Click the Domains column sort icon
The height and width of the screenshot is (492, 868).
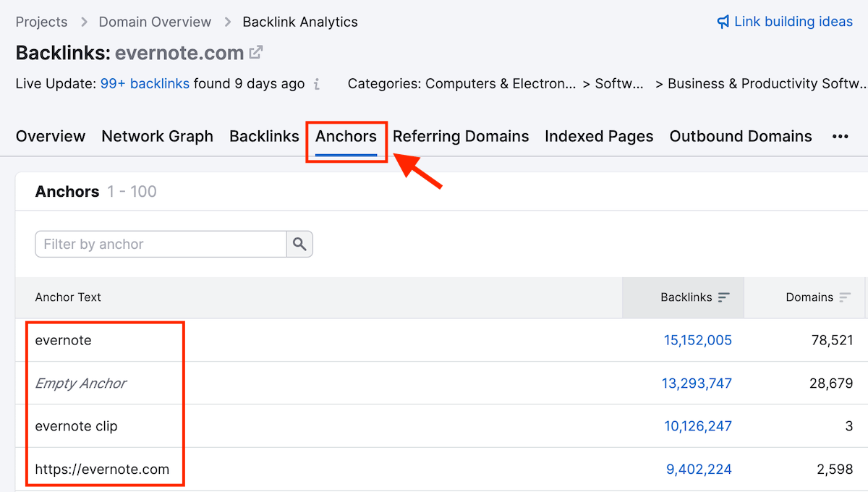845,297
